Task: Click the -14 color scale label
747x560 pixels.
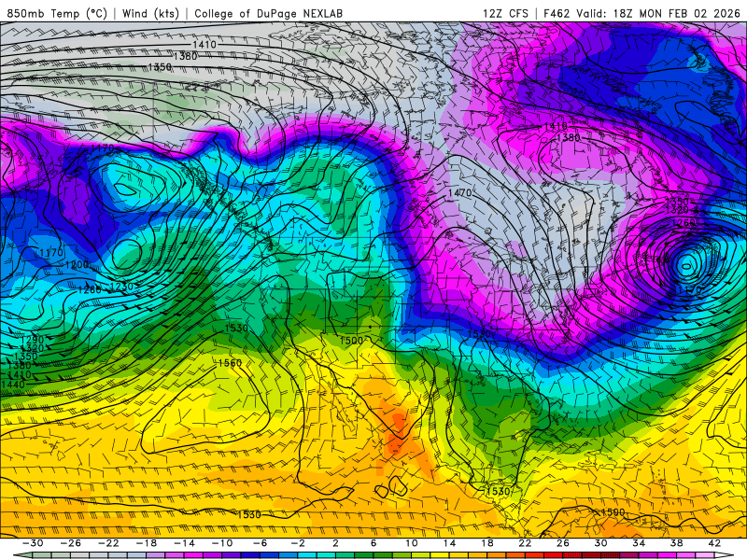Action: (x=184, y=543)
